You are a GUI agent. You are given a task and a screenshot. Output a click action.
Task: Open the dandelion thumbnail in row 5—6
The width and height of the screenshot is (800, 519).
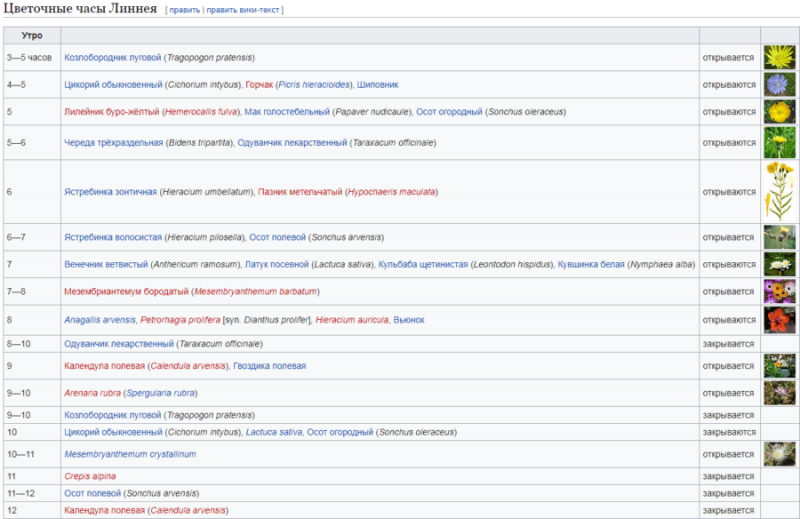(x=780, y=142)
